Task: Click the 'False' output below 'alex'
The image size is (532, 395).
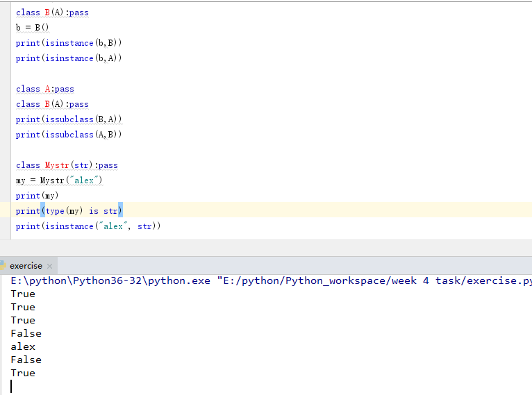Action: (x=26, y=360)
